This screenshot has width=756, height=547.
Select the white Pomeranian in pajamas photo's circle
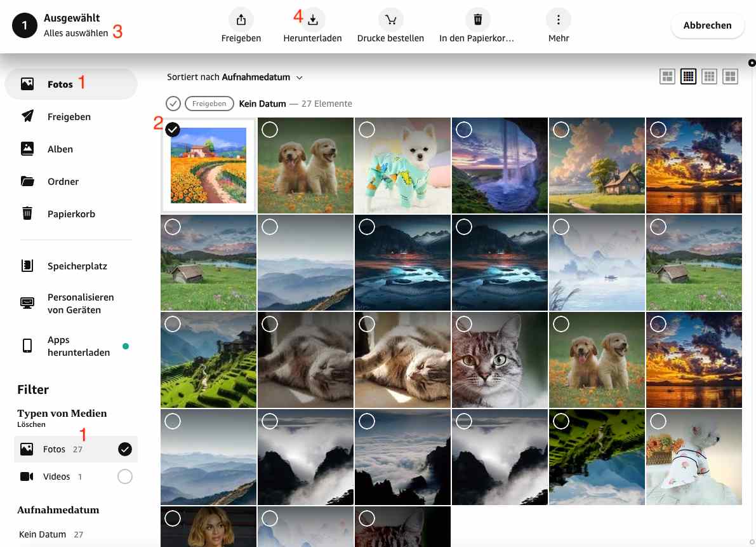(367, 129)
